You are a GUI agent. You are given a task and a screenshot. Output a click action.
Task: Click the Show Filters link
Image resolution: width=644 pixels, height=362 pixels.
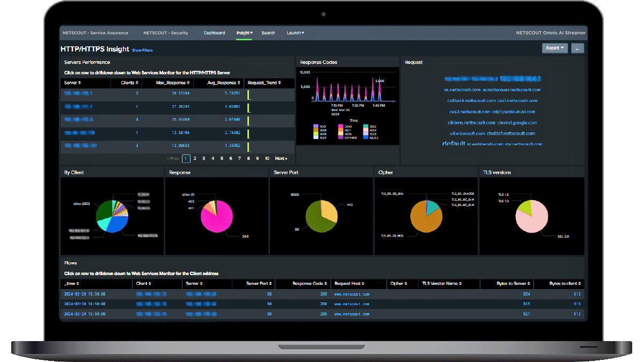coord(142,49)
